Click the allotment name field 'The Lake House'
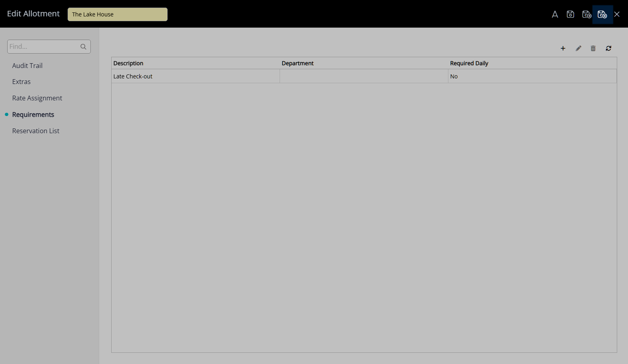 coord(118,14)
